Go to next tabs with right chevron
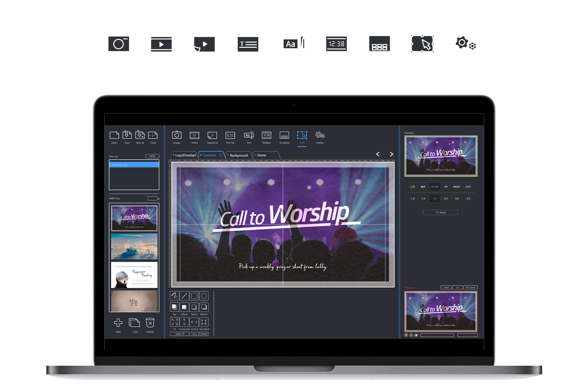 [391, 154]
